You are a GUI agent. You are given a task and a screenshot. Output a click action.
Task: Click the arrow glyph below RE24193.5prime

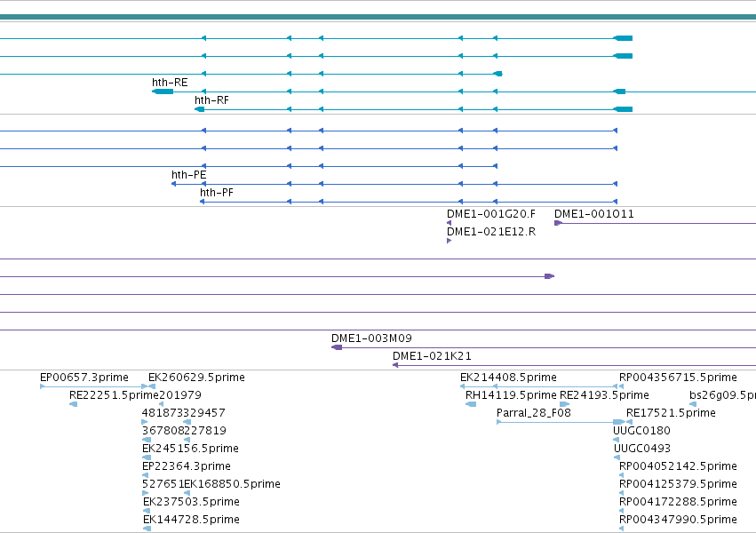coord(564,404)
